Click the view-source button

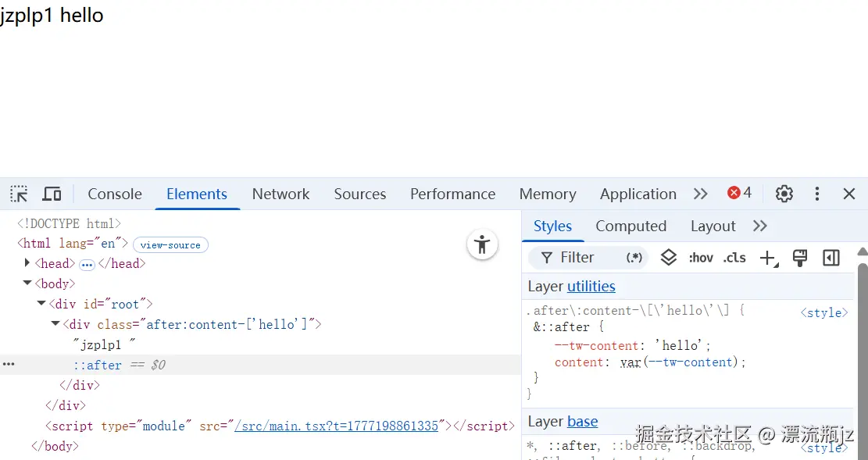point(170,244)
